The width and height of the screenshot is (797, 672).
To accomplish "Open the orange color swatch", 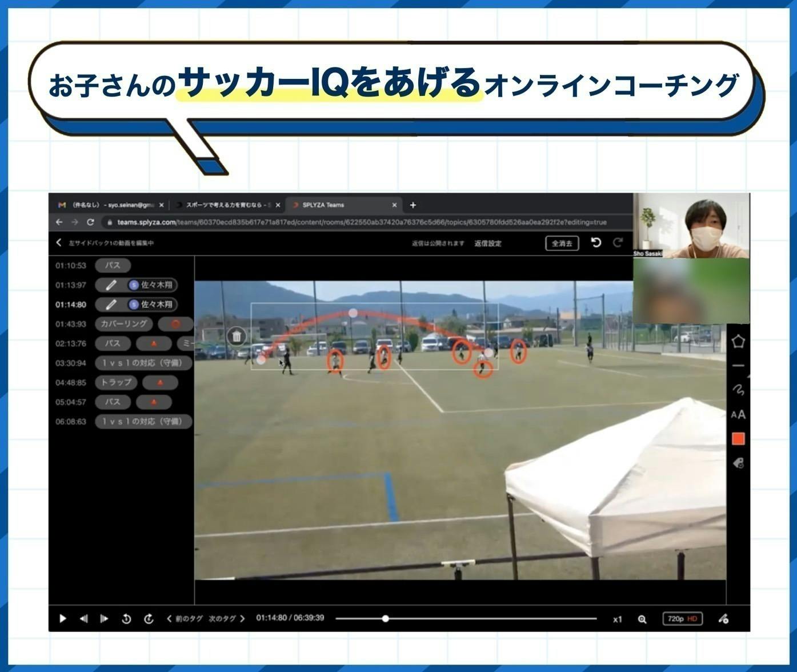I will tap(738, 439).
